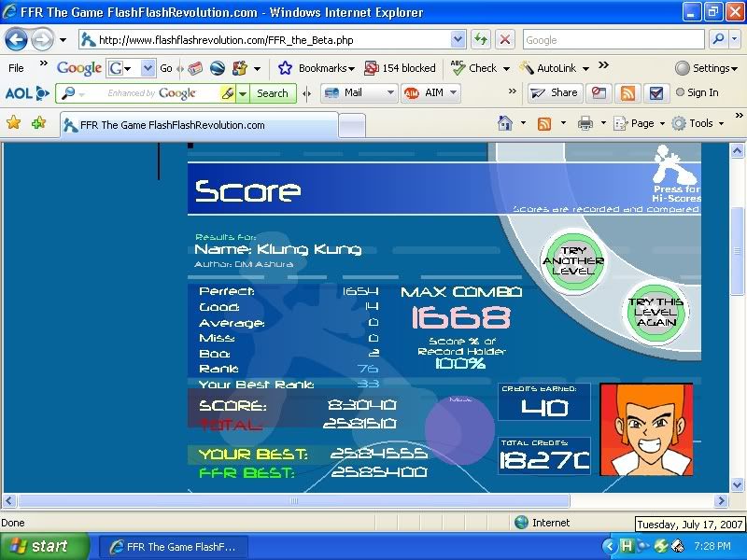This screenshot has height=560, width=747.
Task: Open the File menu
Action: pos(16,68)
